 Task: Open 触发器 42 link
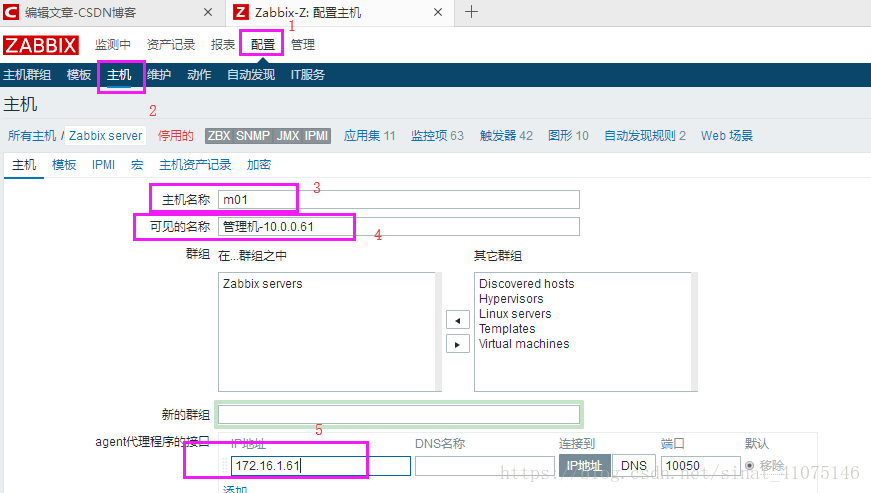pyautogui.click(x=506, y=135)
